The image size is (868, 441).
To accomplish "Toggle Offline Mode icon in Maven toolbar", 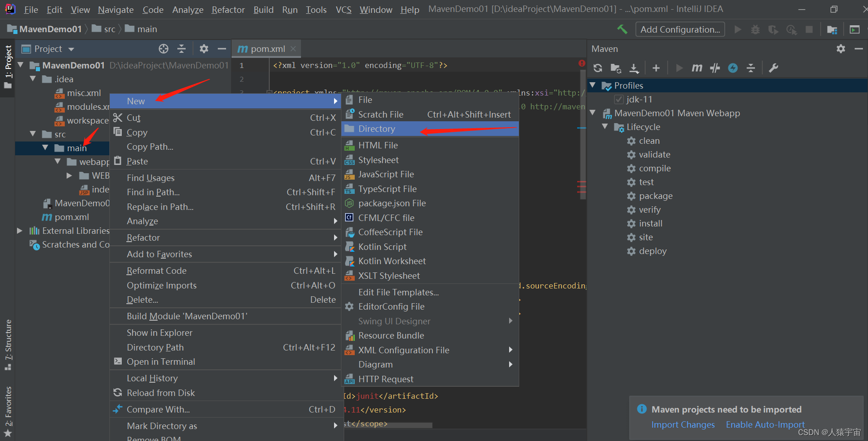I will 715,68.
